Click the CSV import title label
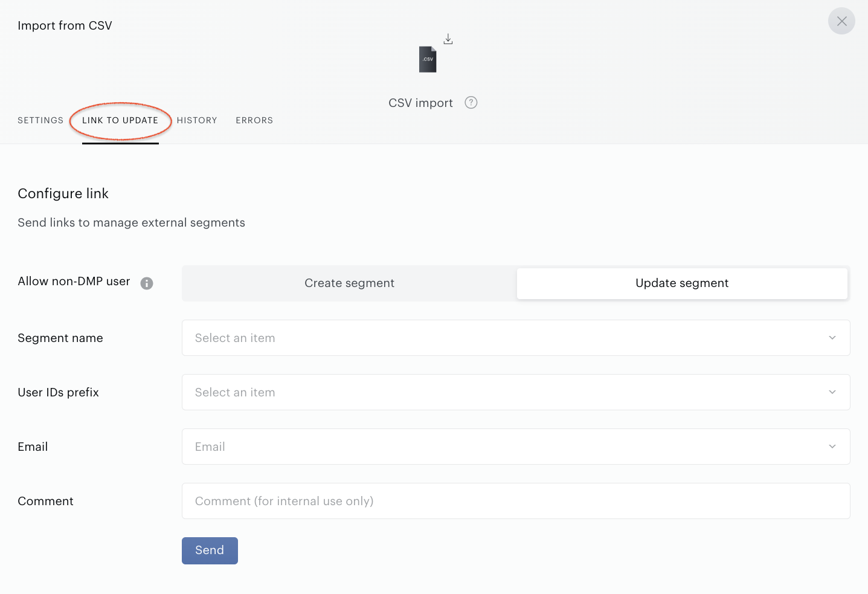Viewport: 868px width, 594px height. 420,103
